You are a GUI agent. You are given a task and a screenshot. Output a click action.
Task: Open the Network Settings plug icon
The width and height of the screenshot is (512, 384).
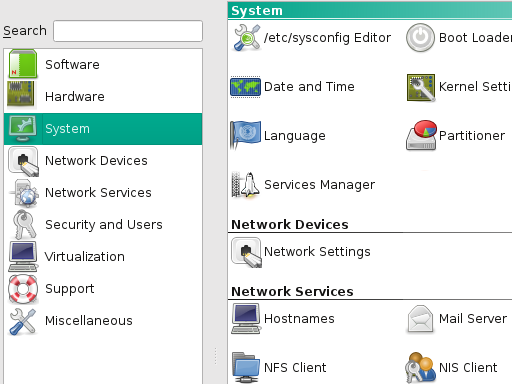(246, 252)
